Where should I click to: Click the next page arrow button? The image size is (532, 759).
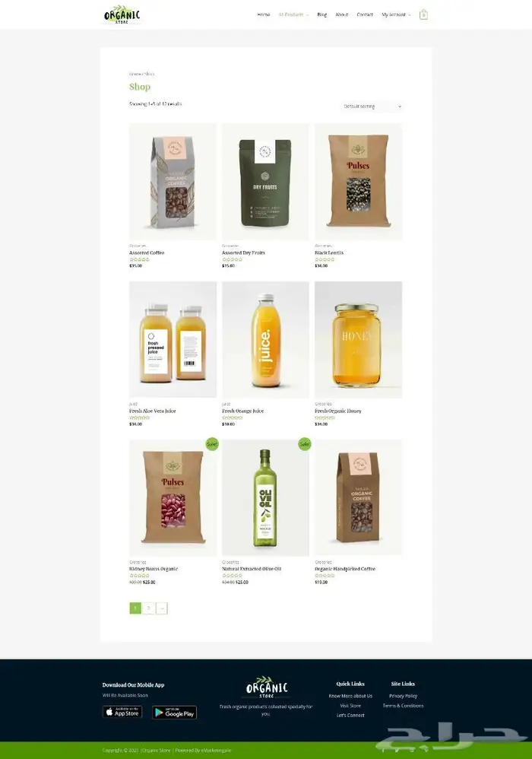tap(162, 608)
